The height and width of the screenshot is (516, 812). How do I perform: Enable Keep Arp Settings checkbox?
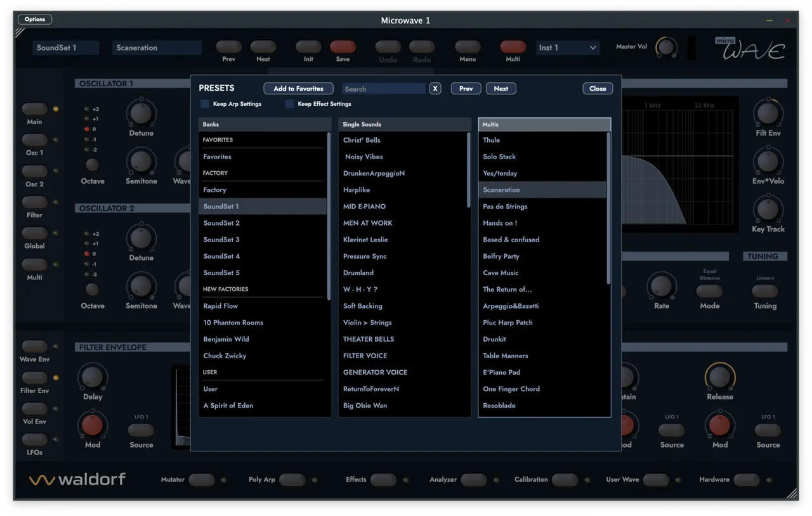[x=205, y=104]
